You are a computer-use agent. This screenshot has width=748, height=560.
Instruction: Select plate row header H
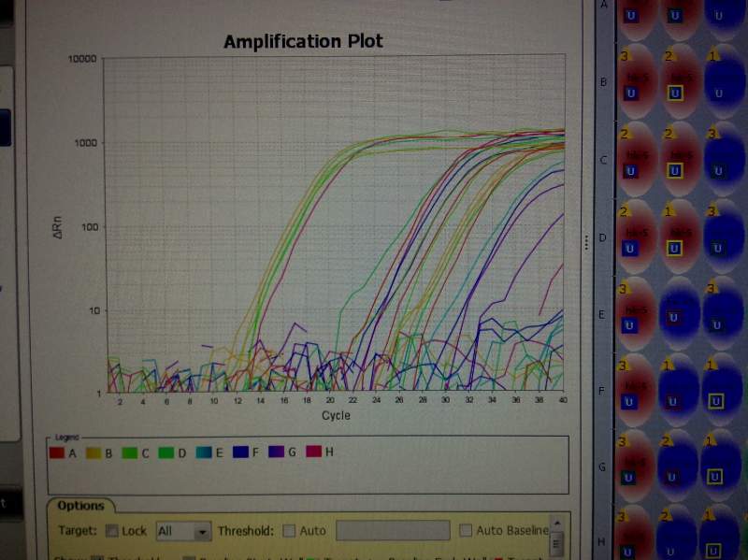pyautogui.click(x=601, y=542)
